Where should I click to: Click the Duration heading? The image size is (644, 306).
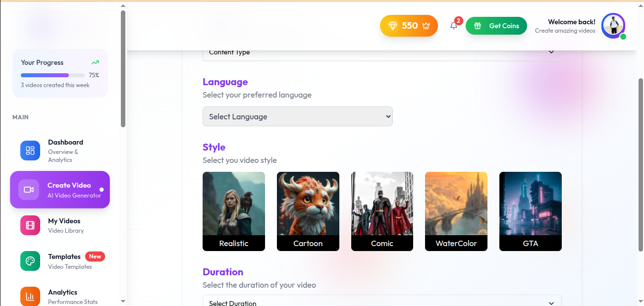coord(223,272)
